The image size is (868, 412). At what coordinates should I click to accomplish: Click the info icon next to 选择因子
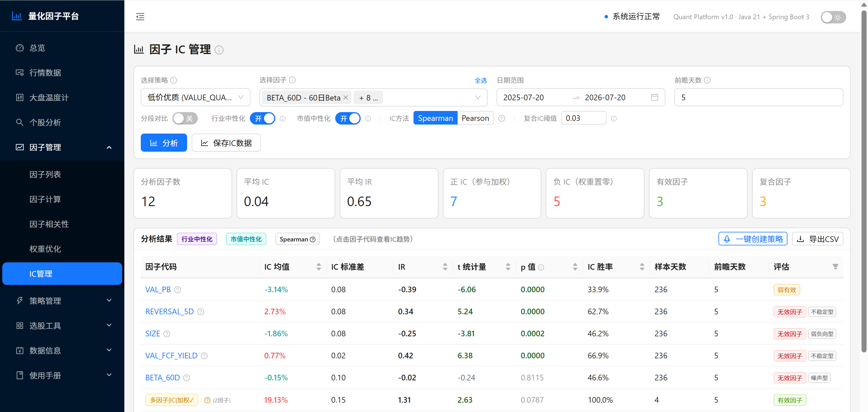[293, 80]
